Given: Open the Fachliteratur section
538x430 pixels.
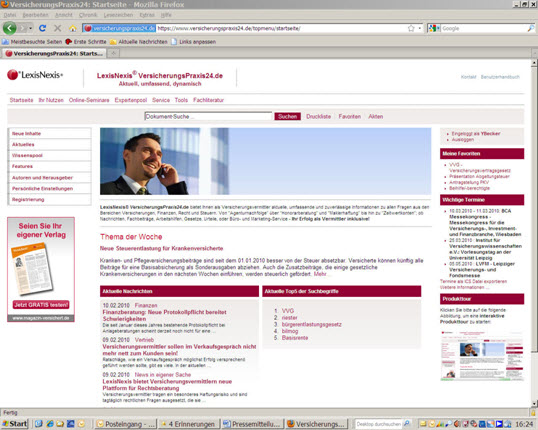Looking at the screenshot, I should pos(208,100).
